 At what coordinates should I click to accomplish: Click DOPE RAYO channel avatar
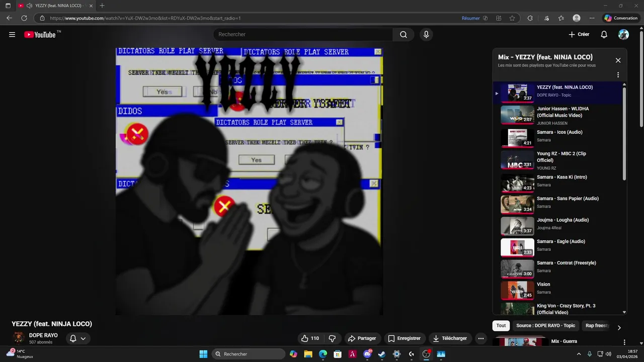tap(19, 338)
